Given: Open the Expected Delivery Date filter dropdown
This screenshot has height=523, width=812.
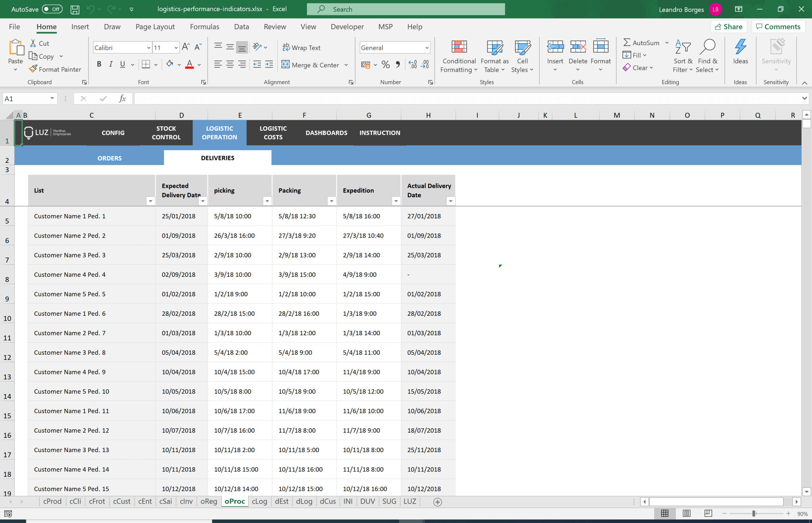Looking at the screenshot, I should [203, 201].
